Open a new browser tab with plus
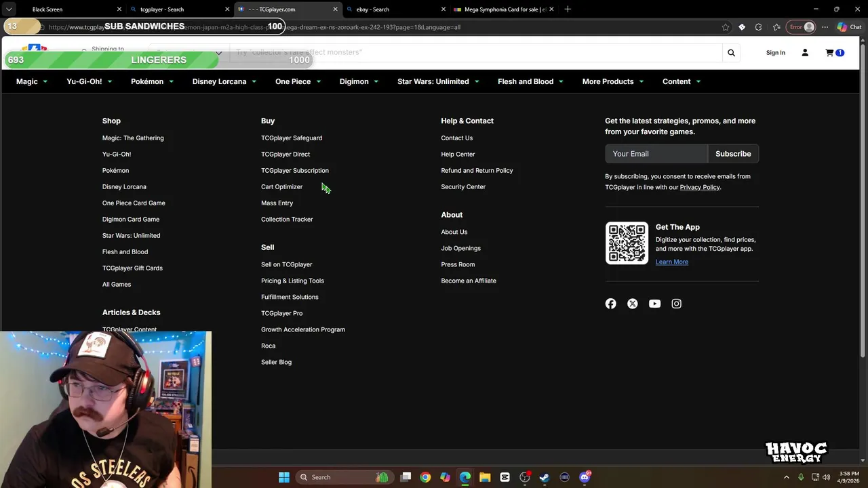The image size is (868, 488). pos(568,9)
